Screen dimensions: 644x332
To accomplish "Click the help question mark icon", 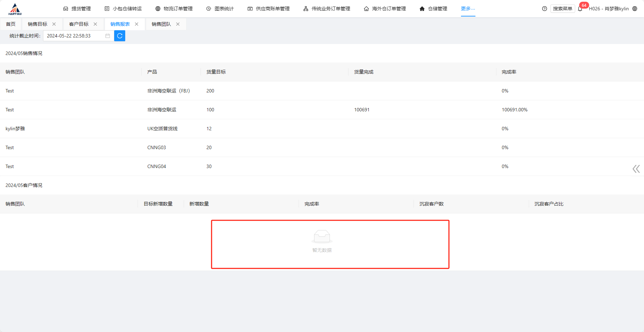I will pos(544,9).
